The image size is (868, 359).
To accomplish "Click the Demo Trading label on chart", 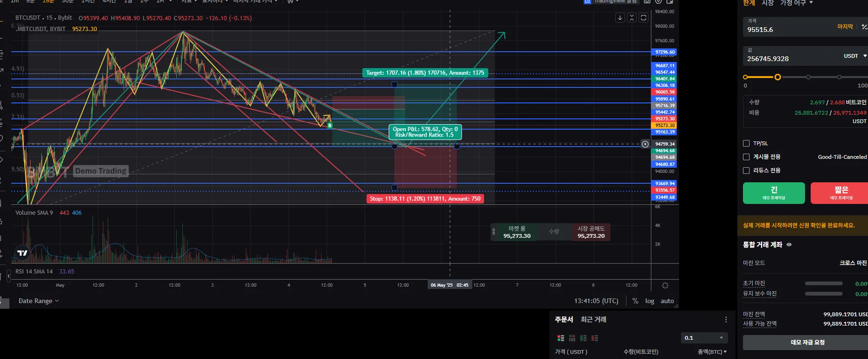I will [x=101, y=171].
